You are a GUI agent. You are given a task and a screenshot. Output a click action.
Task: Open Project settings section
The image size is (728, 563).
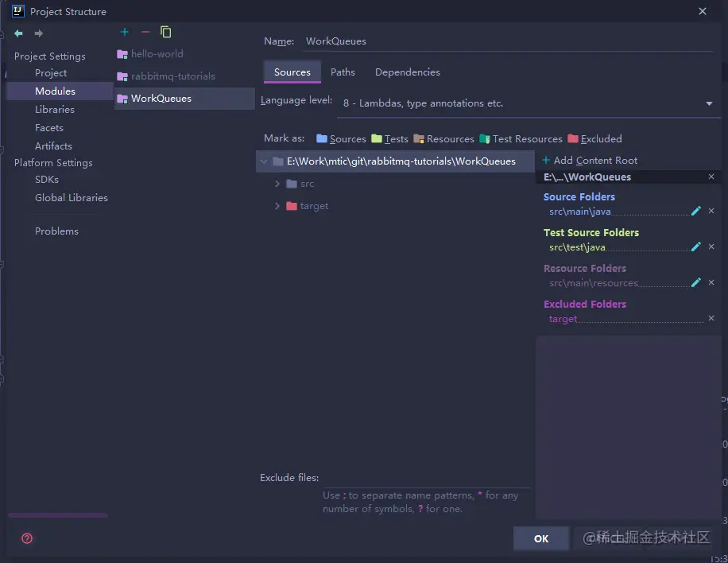pos(51,73)
